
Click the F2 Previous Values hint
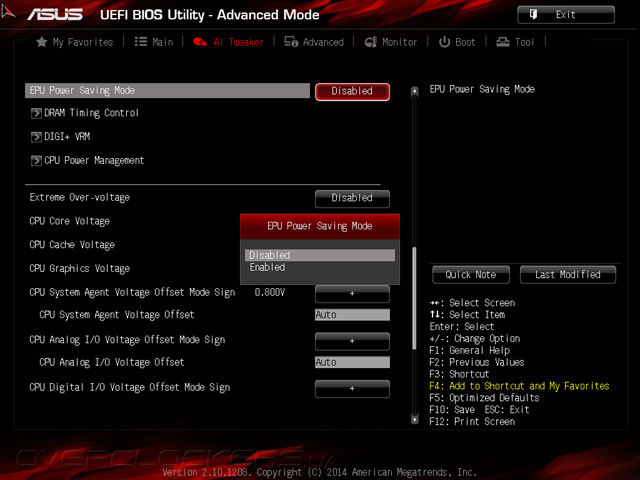[477, 362]
